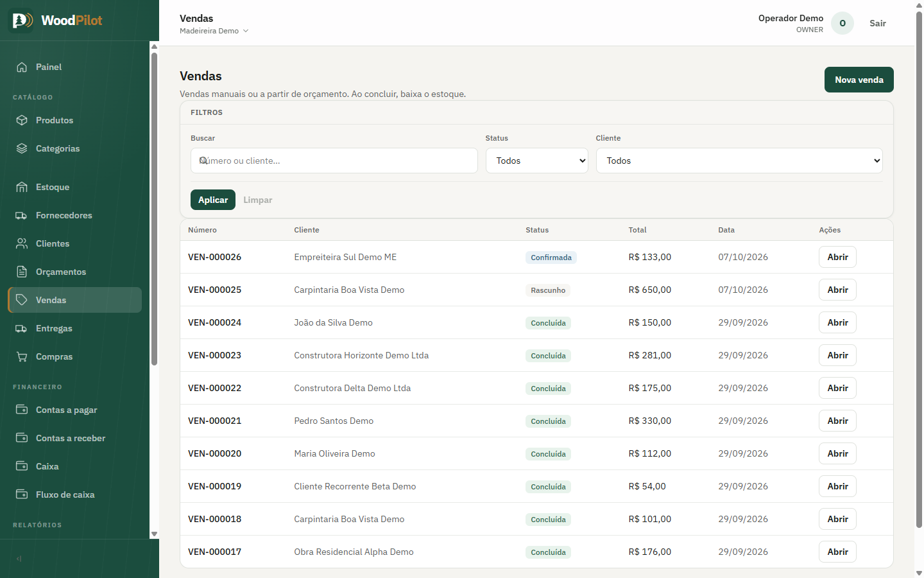
Task: Open the Painel menu item
Action: pyautogui.click(x=75, y=67)
